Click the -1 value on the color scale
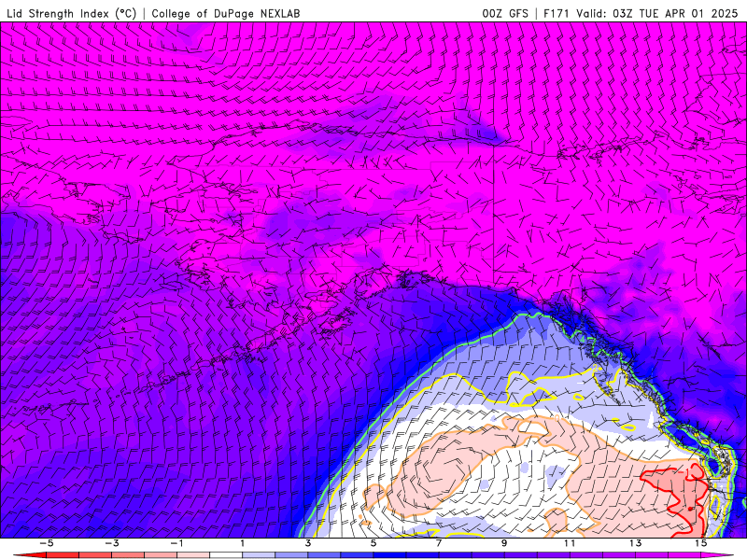747x560 pixels. pyautogui.click(x=176, y=543)
